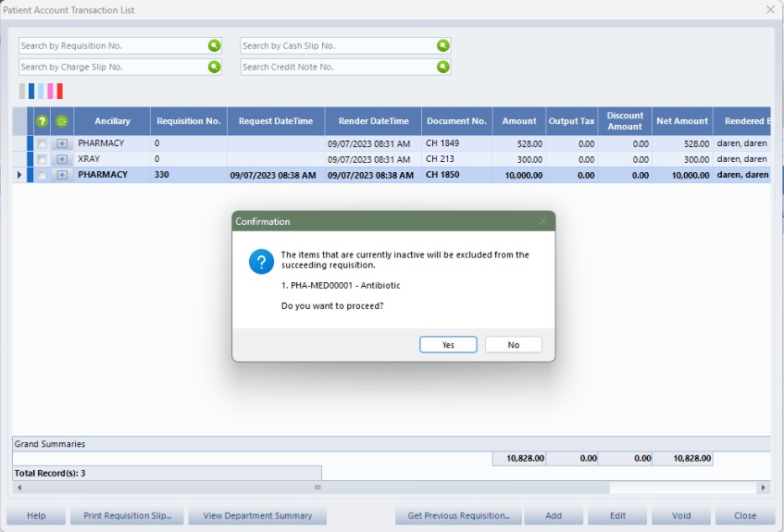Image resolution: width=784 pixels, height=532 pixels.
Task: Expand the XRAY CH 213 row
Action: click(x=62, y=159)
